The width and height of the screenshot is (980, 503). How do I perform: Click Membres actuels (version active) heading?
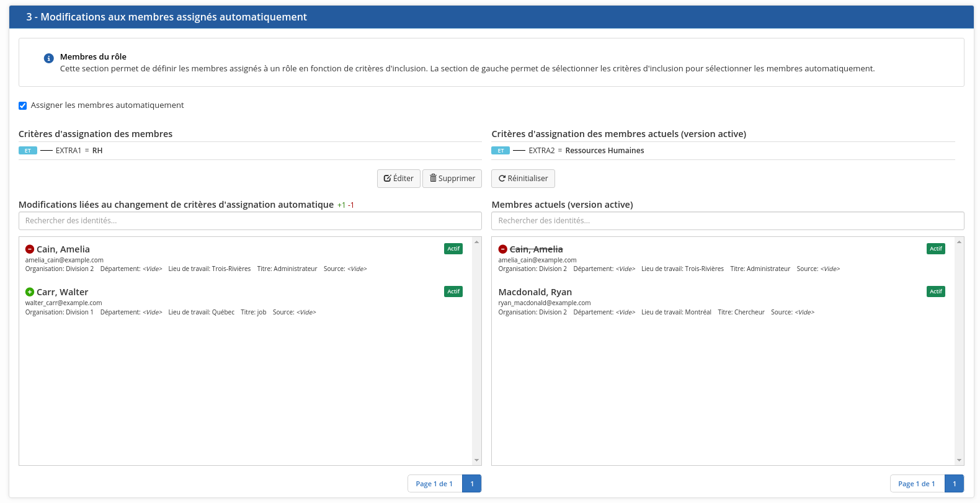click(563, 205)
